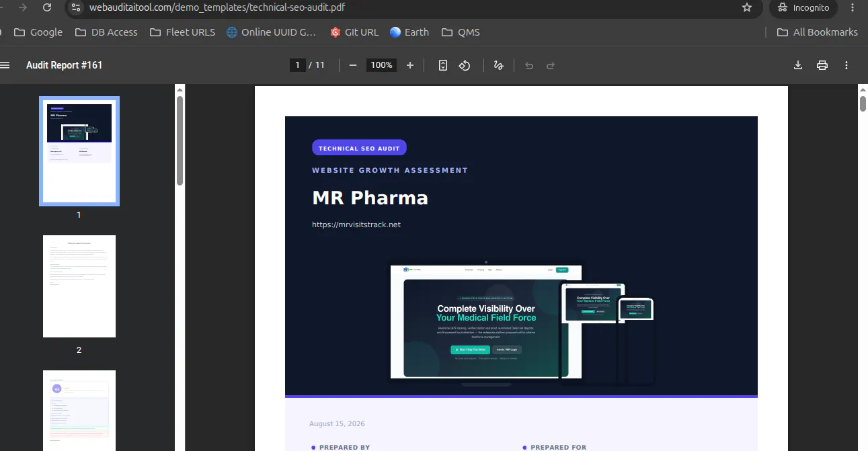Screen dimensions: 868x451
Task: Go forward with the browser arrow
Action: point(23,7)
